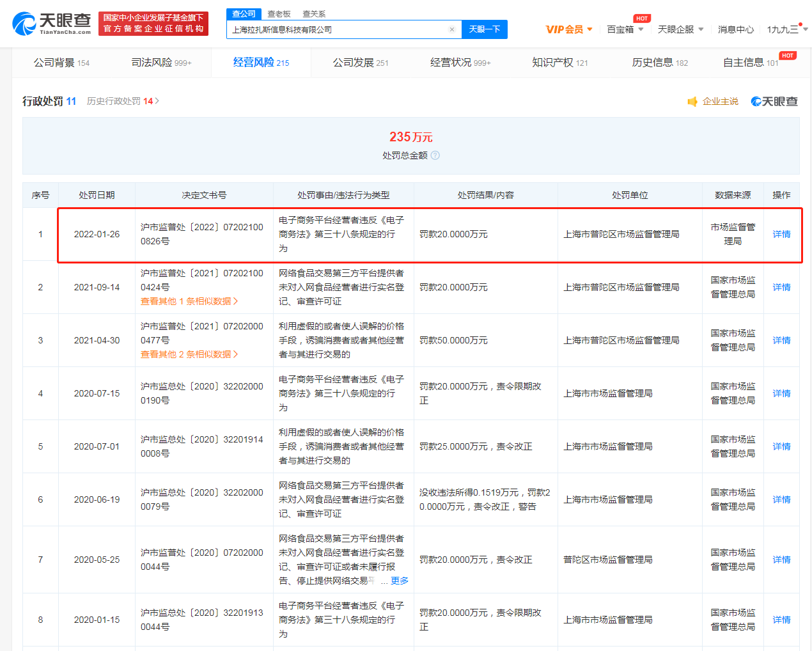Viewport: 812px width, 651px height.
Task: Click the 处罚单位 column header
Action: [x=630, y=195]
